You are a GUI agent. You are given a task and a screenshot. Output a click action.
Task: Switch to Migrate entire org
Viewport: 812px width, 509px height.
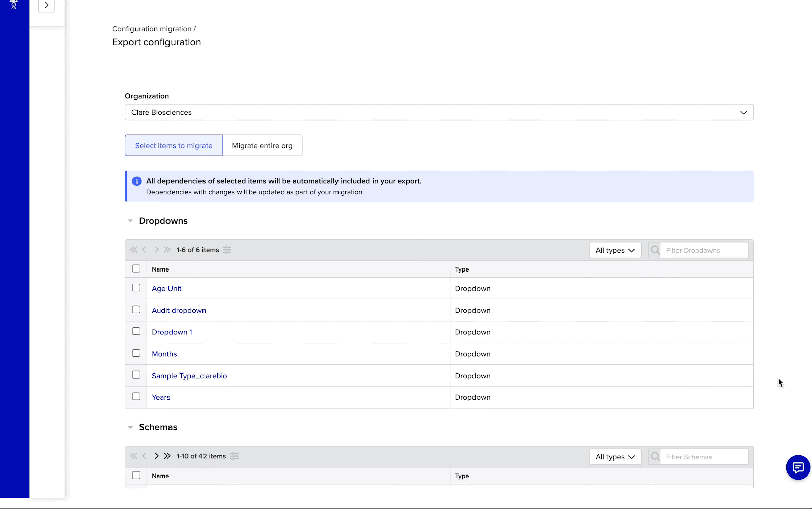coord(262,145)
